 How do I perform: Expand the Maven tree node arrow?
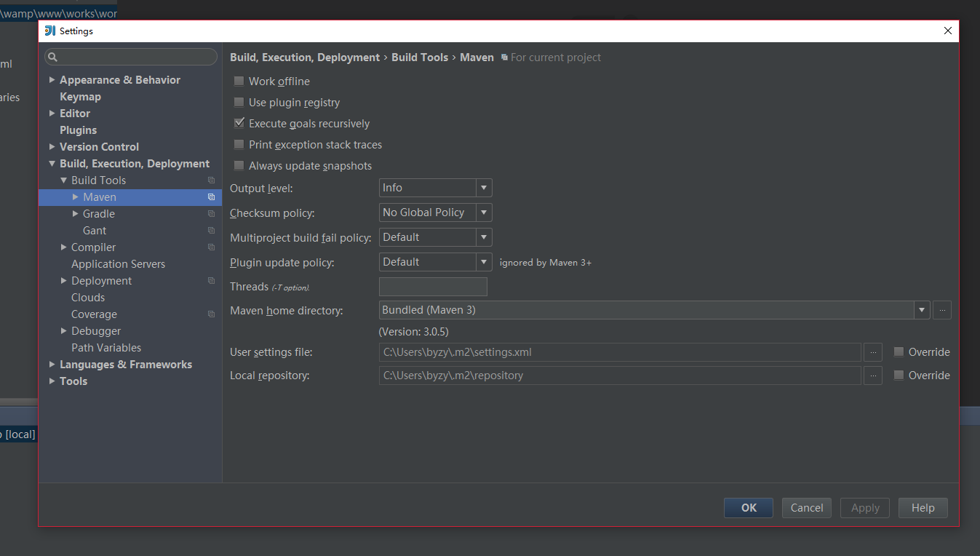(x=76, y=197)
